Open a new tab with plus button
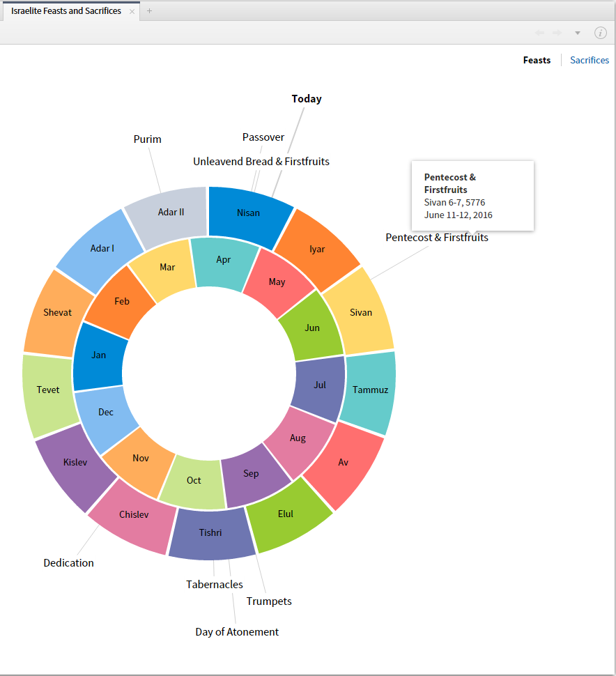Image resolution: width=616 pixels, height=676 pixels. pyautogui.click(x=149, y=10)
